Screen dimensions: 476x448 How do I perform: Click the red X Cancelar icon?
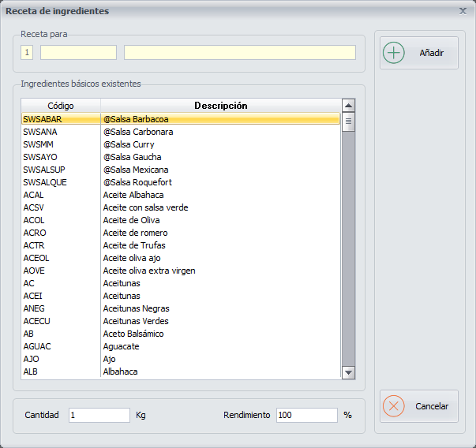(x=394, y=406)
